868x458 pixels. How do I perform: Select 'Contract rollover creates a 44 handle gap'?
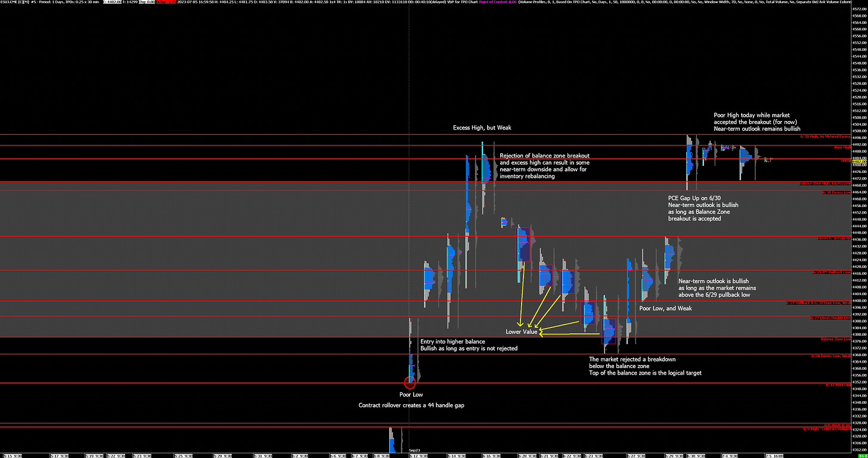(411, 405)
